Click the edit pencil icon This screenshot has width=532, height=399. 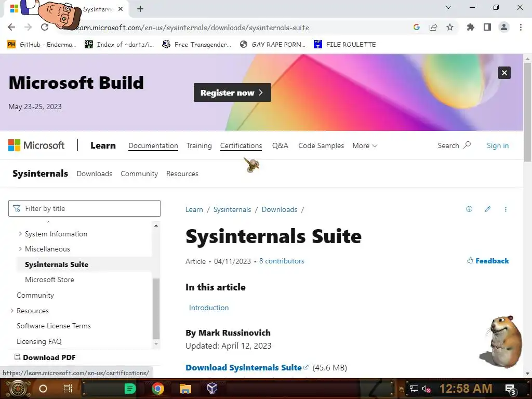pos(487,209)
